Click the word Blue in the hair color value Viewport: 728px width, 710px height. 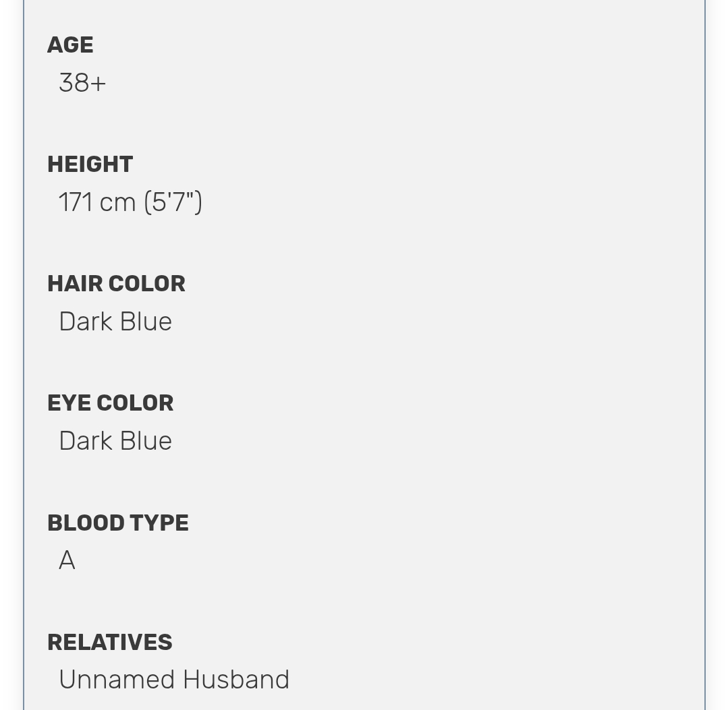(146, 322)
